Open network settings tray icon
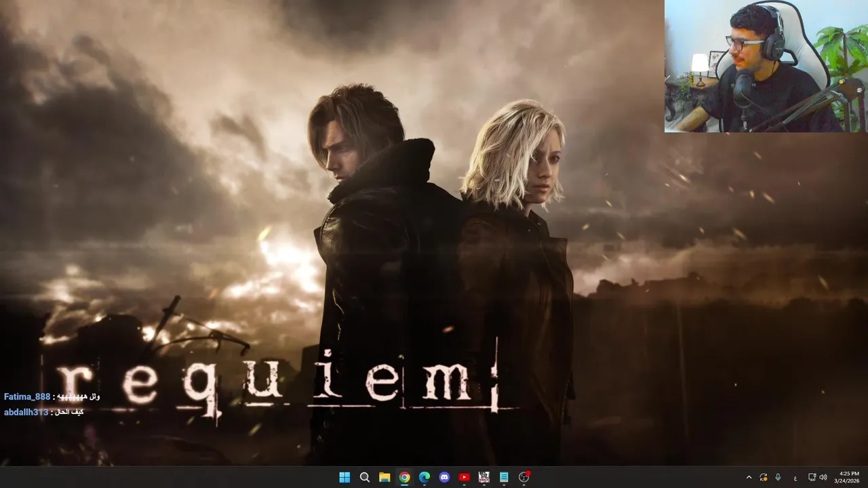Viewport: 868px width, 488px height. point(812,477)
